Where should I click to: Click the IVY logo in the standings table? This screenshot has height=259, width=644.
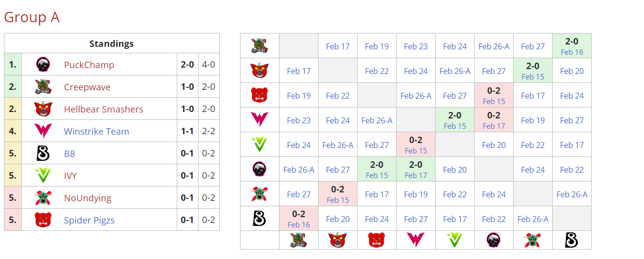click(x=43, y=176)
